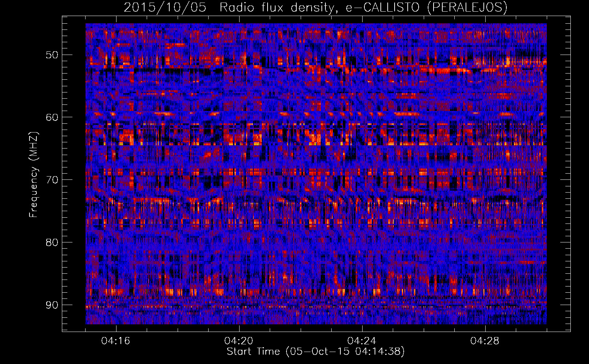This screenshot has height=364, width=589.
Task: Click the 90 frequency tick label
Action: click(52, 305)
